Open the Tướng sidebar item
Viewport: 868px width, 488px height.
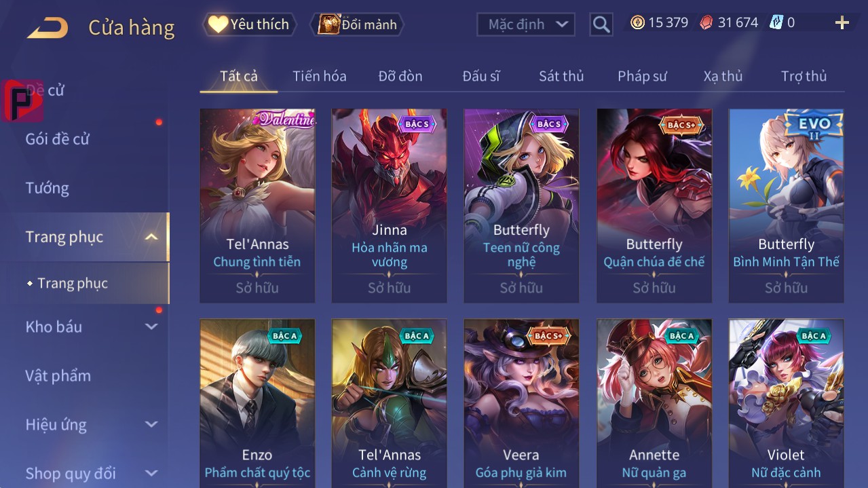tap(48, 188)
